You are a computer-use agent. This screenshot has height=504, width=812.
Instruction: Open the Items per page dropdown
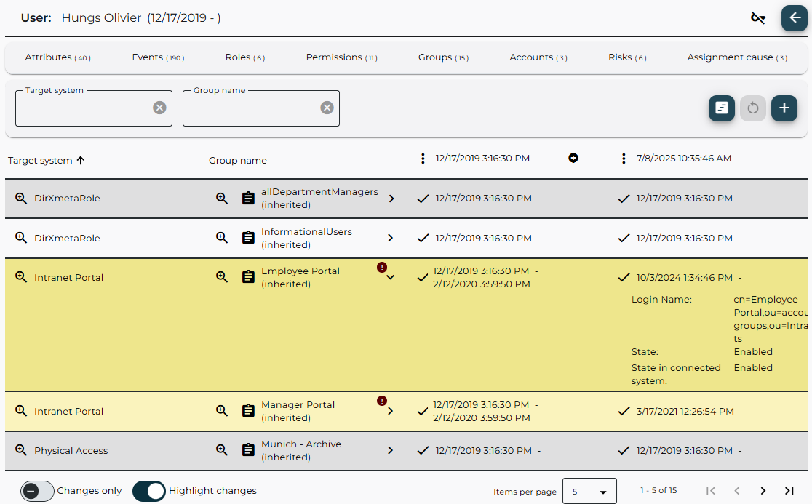coord(589,492)
